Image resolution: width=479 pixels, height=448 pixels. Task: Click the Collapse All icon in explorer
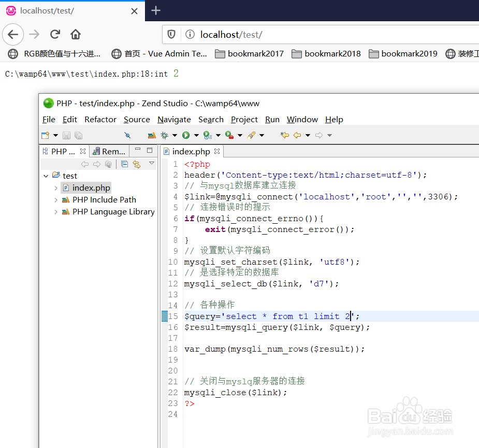[125, 164]
